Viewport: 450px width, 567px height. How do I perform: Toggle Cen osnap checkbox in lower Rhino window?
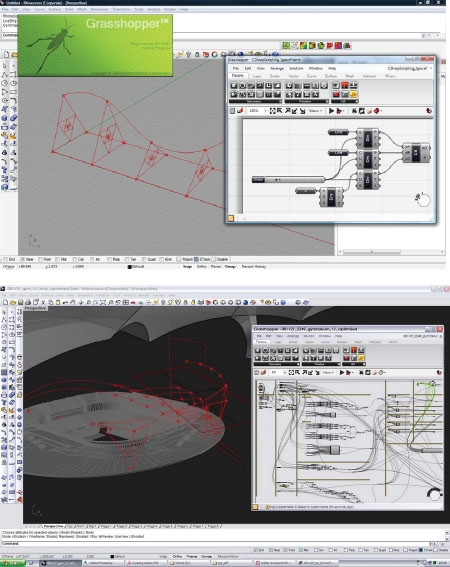pos(316,550)
